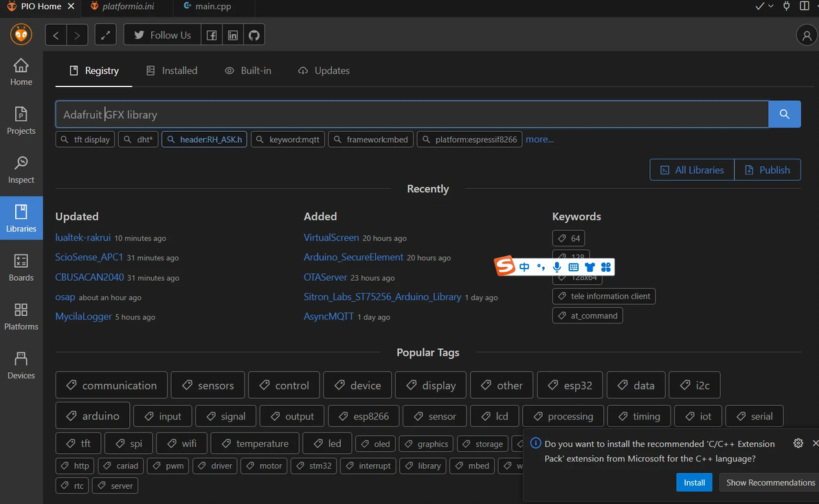Open the AsyncMQTT library link
The width and height of the screenshot is (819, 504).
pos(328,316)
